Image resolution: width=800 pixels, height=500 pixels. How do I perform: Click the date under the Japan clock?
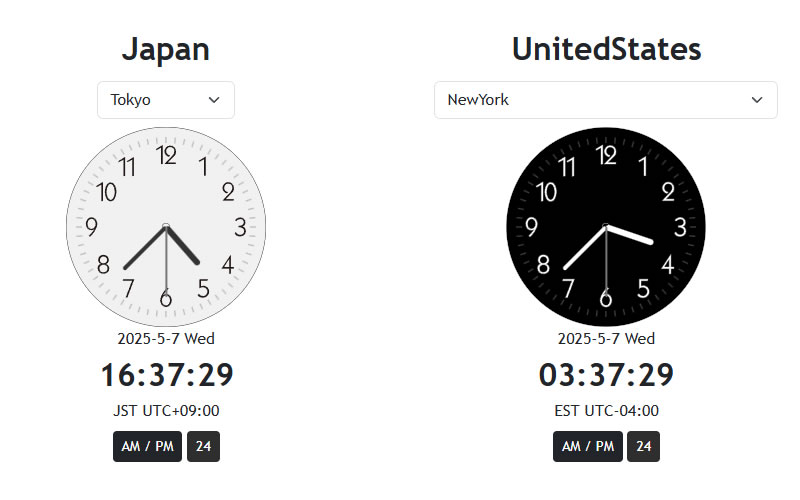click(x=166, y=339)
